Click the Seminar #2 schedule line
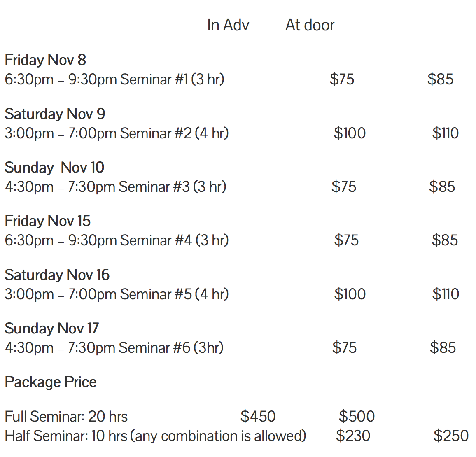This screenshot has height=457, width=476. [x=117, y=133]
